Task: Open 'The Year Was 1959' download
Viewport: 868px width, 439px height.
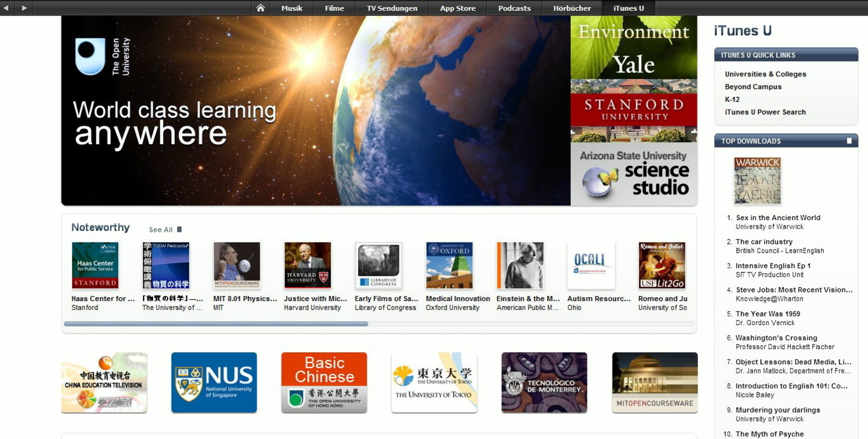Action: tap(767, 314)
